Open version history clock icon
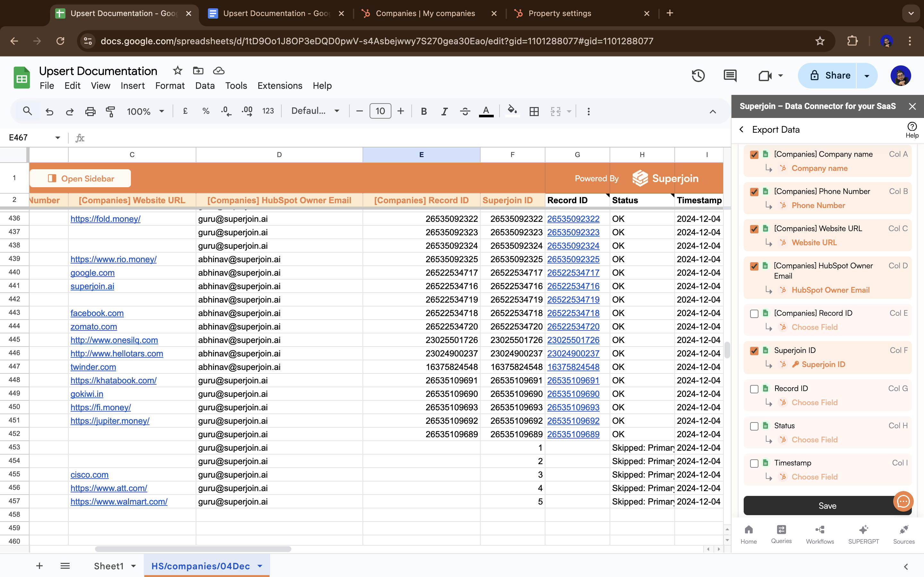Image resolution: width=924 pixels, height=577 pixels. click(698, 76)
